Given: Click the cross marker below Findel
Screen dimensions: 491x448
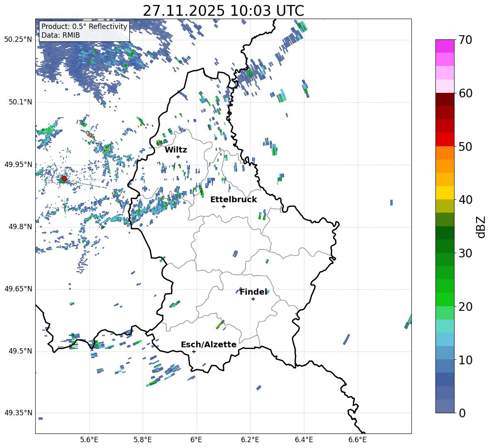Looking at the screenshot, I should pyautogui.click(x=253, y=299).
